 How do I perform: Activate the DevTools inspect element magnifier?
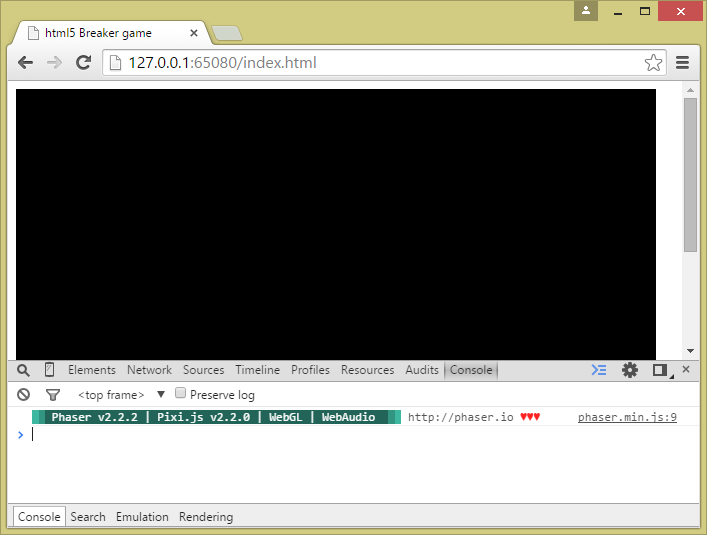click(23, 370)
